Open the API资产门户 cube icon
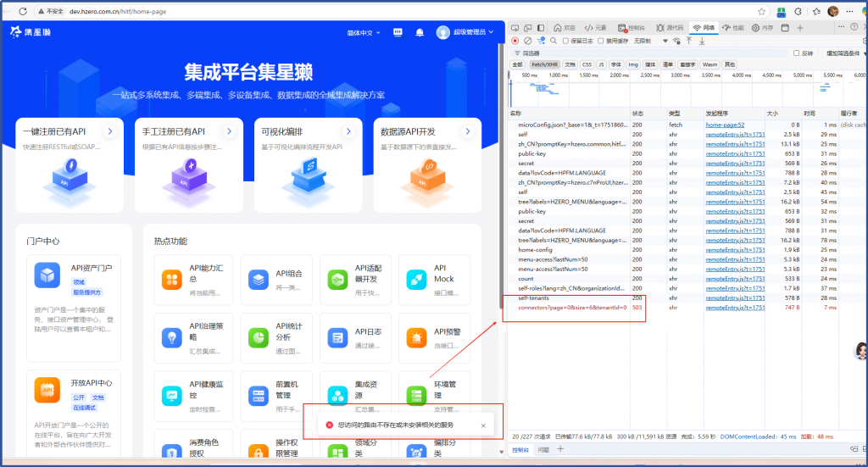Screen dimensions: 868x467 (47, 275)
